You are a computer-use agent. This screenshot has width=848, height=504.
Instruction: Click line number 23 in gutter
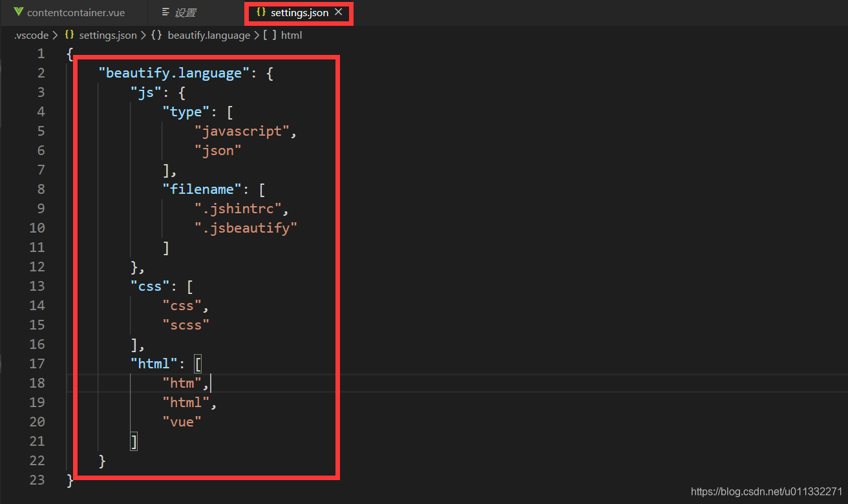click(37, 480)
